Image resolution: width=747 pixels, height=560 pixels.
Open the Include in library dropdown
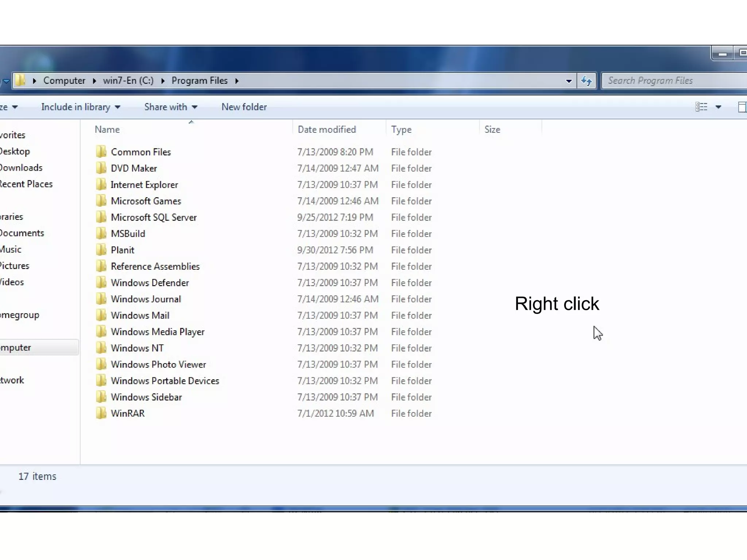click(81, 107)
